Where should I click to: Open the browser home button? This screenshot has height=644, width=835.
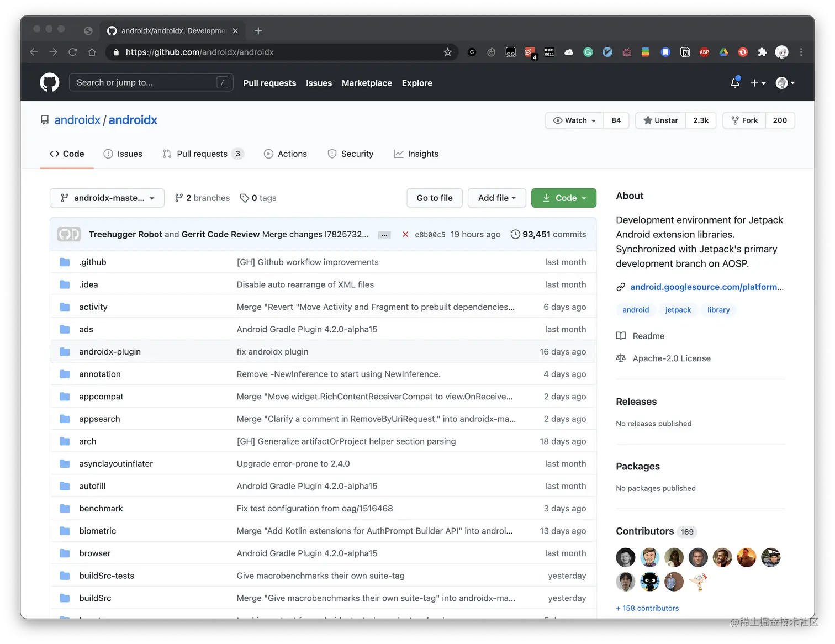tap(92, 52)
